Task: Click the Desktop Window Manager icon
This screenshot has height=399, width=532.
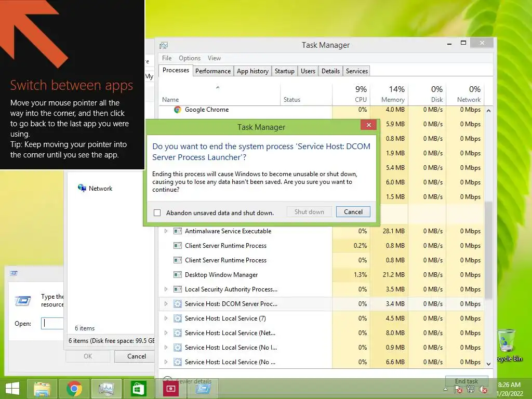Action: (178, 275)
